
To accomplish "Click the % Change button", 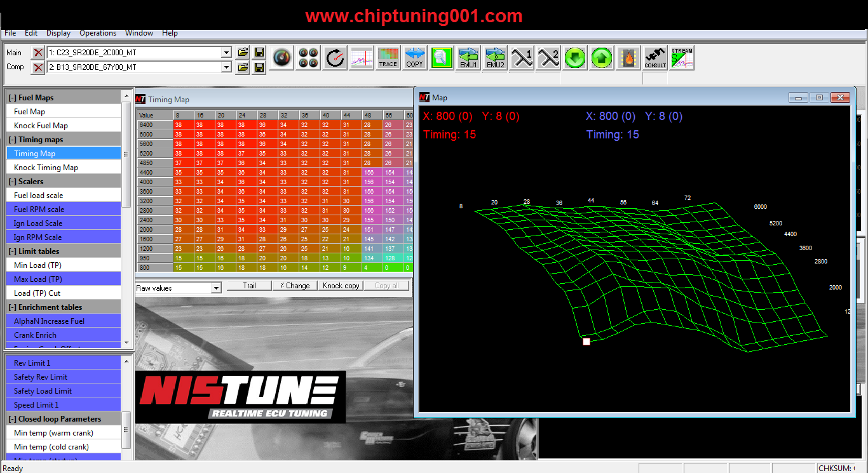I will (x=295, y=286).
